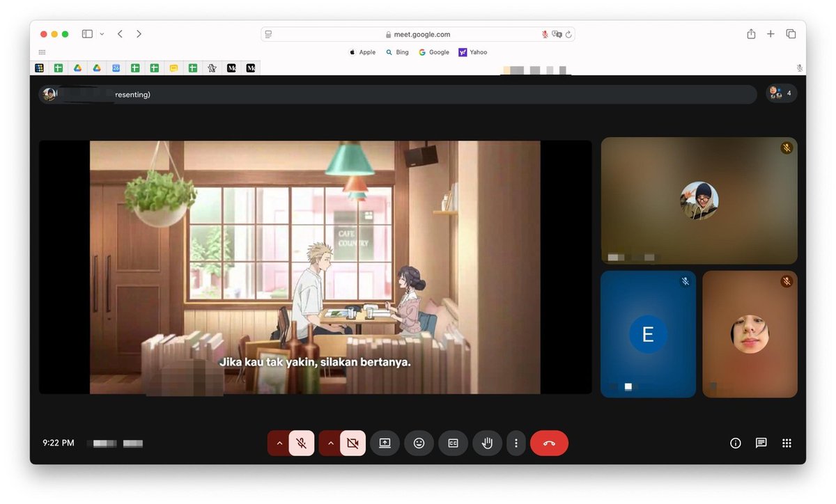836x504 pixels.
Task: Click the presenter avatar in presenting banner
Action: tap(49, 94)
